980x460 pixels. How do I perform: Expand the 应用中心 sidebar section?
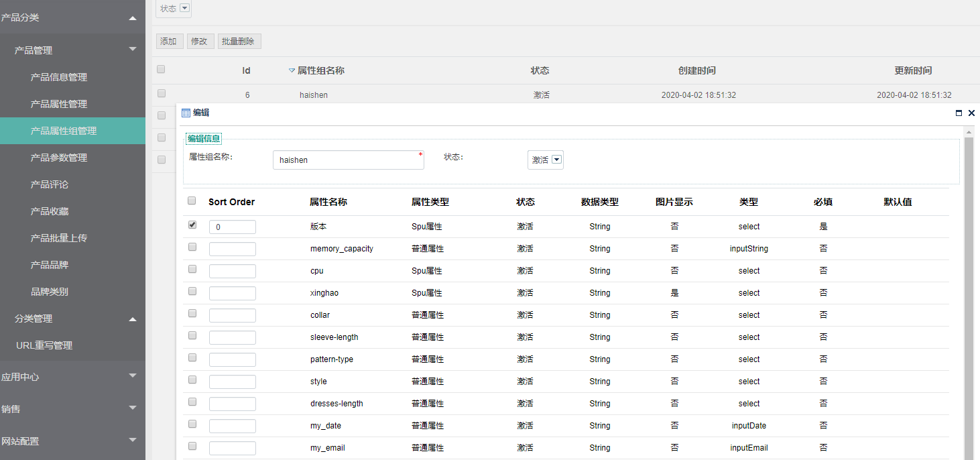(x=133, y=376)
